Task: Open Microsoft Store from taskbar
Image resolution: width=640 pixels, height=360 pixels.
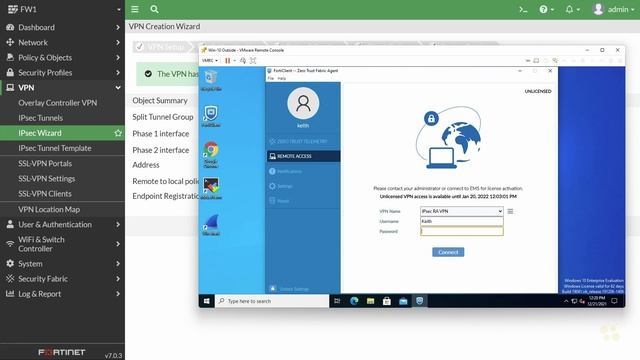Action: 387,301
